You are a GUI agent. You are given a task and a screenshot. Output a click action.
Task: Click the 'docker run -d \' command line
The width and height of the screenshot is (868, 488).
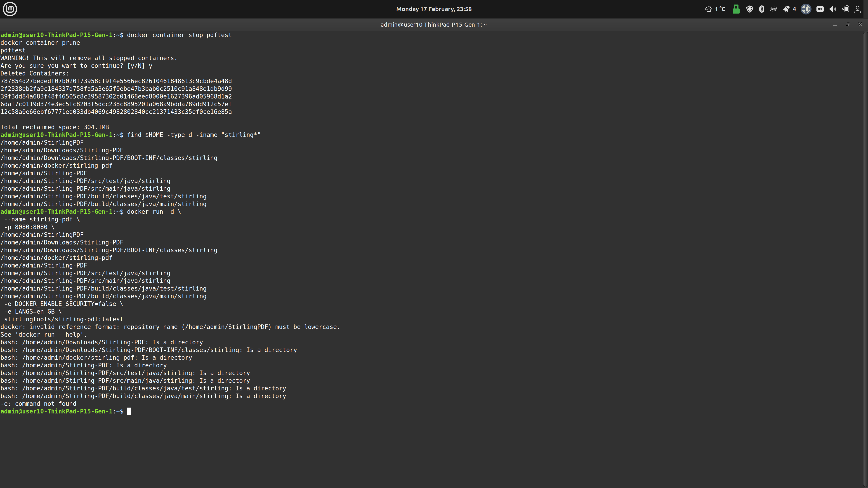(154, 212)
